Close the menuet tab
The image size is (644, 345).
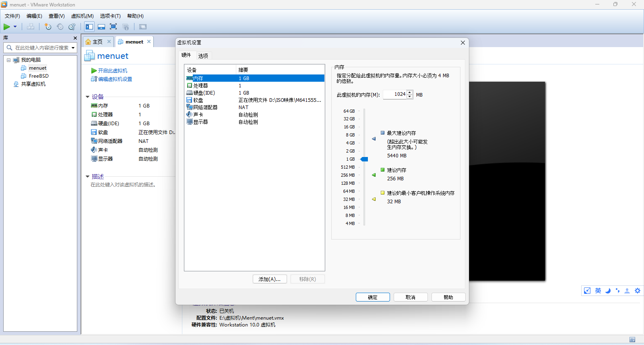point(149,41)
